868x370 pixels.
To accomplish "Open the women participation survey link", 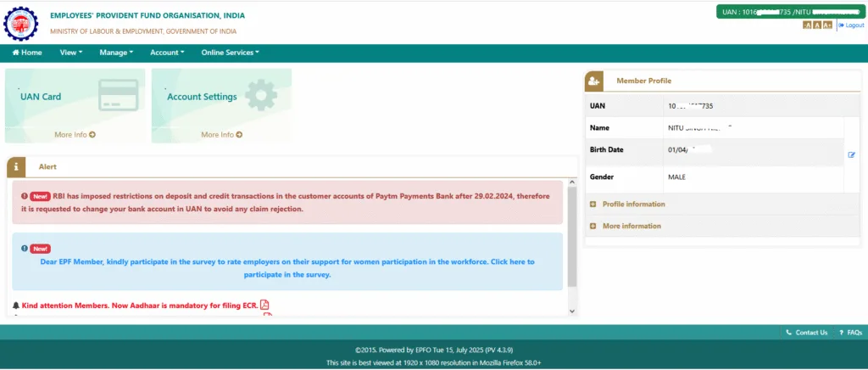I will pyautogui.click(x=287, y=268).
